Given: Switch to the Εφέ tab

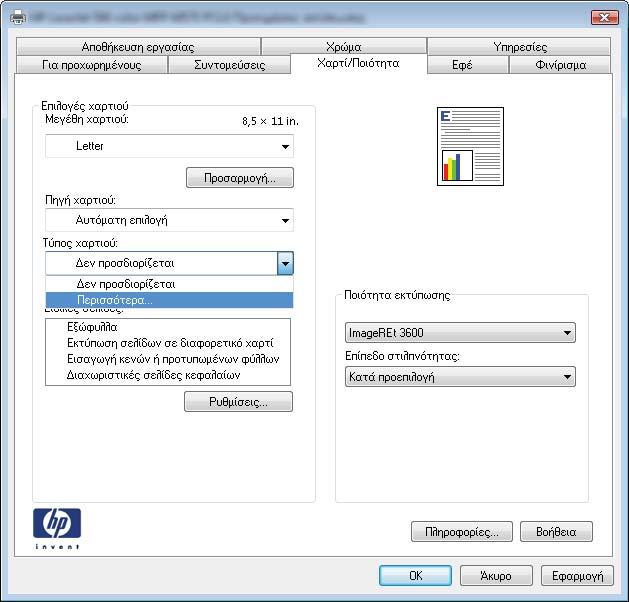Looking at the screenshot, I should click(468, 65).
